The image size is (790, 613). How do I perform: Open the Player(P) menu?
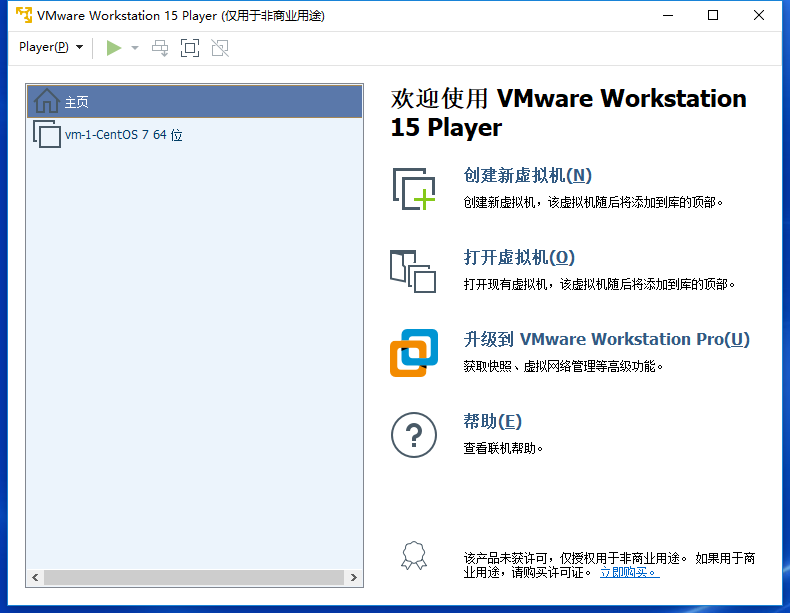pyautogui.click(x=50, y=47)
